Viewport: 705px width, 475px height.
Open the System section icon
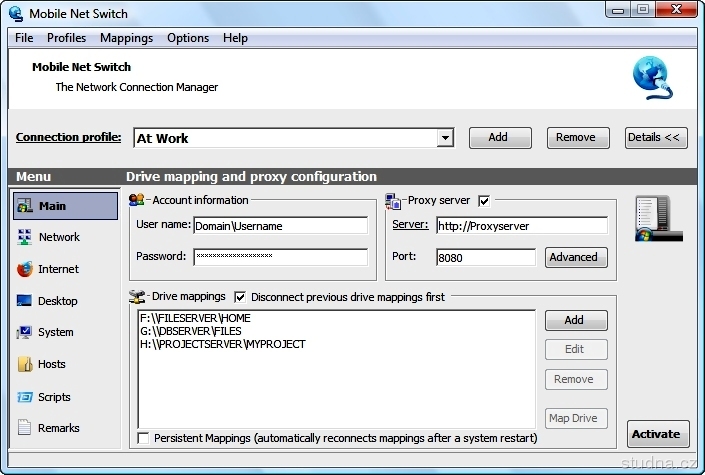point(24,332)
